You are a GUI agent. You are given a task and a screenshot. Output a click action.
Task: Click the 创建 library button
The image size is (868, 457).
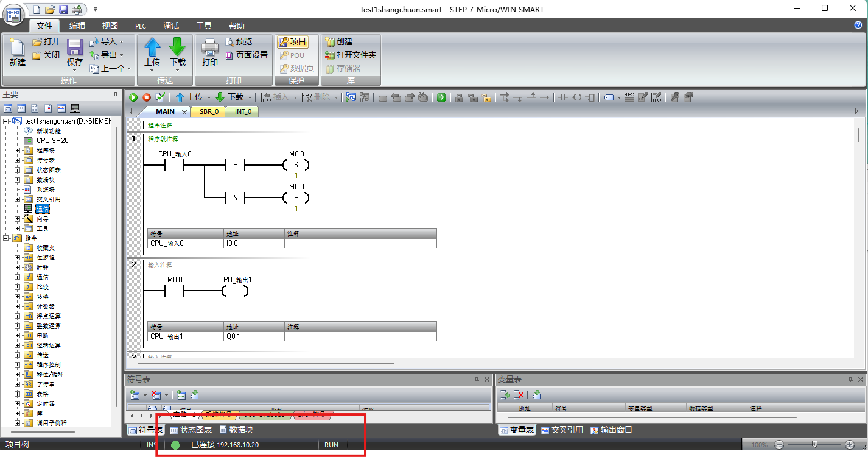(x=339, y=42)
